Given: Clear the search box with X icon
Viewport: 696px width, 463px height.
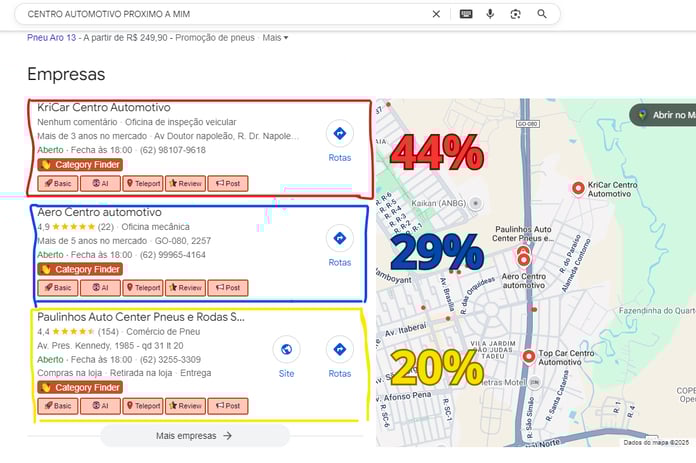Looking at the screenshot, I should pos(436,14).
